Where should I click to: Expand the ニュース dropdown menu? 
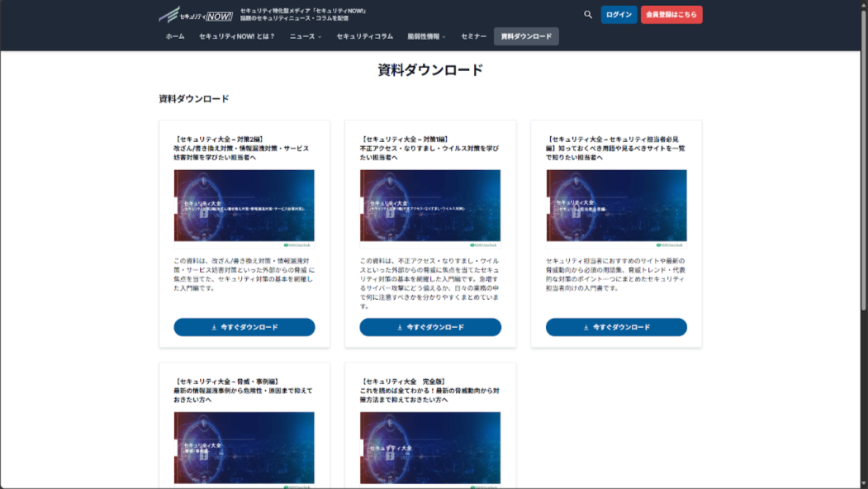tap(305, 36)
